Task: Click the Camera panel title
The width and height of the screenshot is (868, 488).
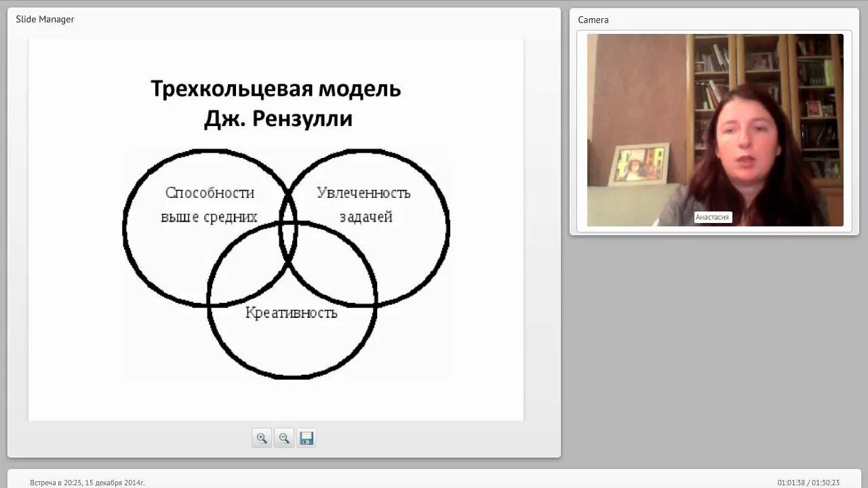Action: click(593, 20)
